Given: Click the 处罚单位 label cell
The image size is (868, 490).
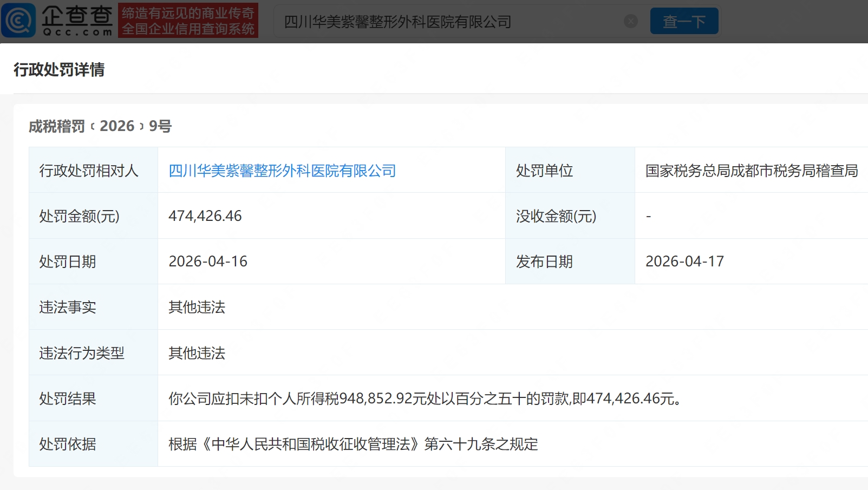Looking at the screenshot, I should coord(570,170).
